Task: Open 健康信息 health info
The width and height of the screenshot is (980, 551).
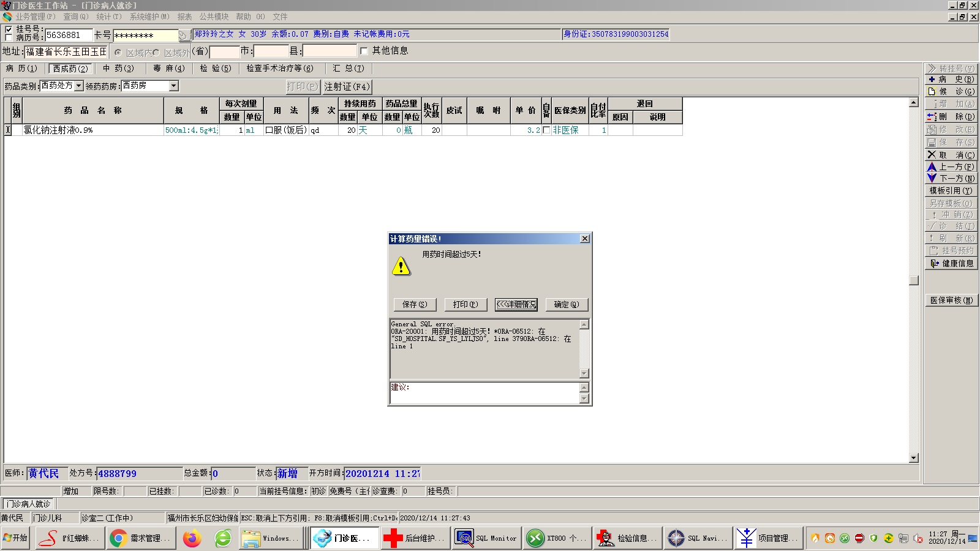Action: coord(951,263)
